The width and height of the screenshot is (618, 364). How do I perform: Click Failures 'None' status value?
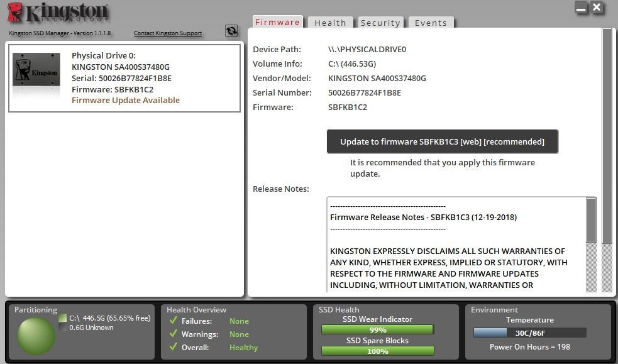[240, 321]
